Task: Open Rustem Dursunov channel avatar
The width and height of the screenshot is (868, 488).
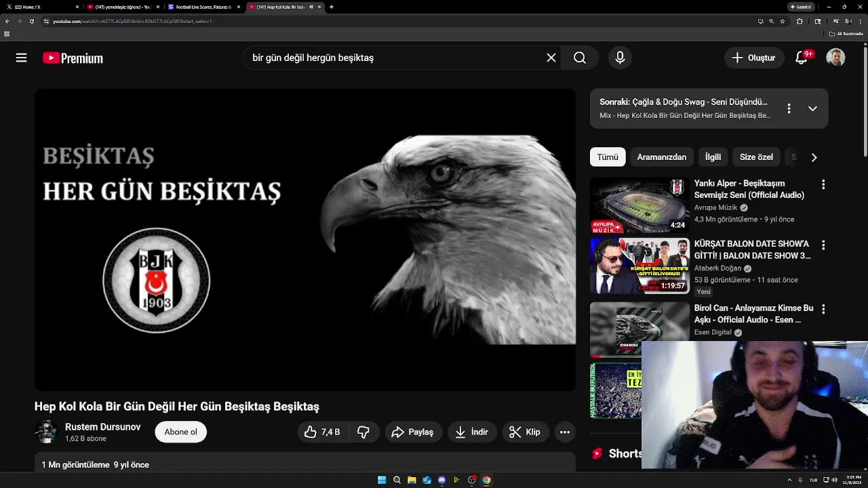Action: tap(46, 432)
